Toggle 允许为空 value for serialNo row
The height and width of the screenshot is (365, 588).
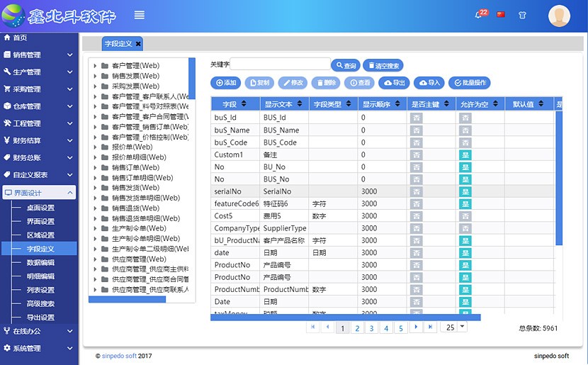coord(465,191)
